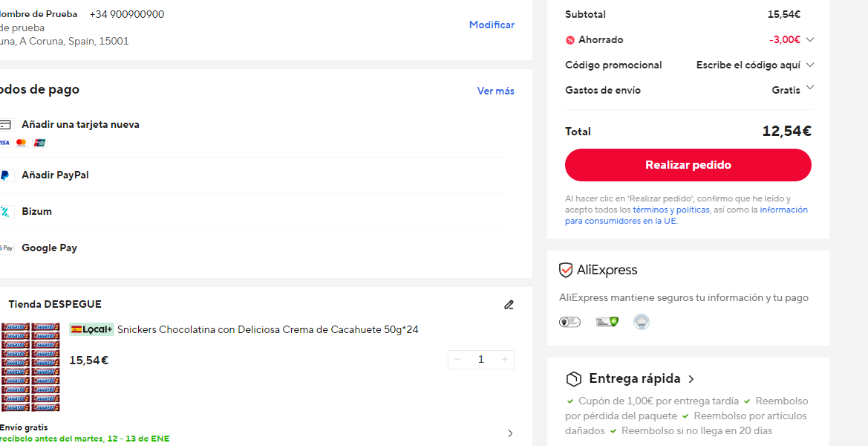Choose Bizum payment method
The image size is (868, 446).
click(x=36, y=212)
